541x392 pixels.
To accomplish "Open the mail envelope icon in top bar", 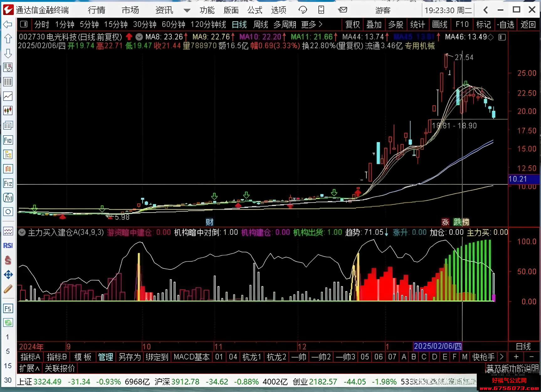I will pos(343,10).
